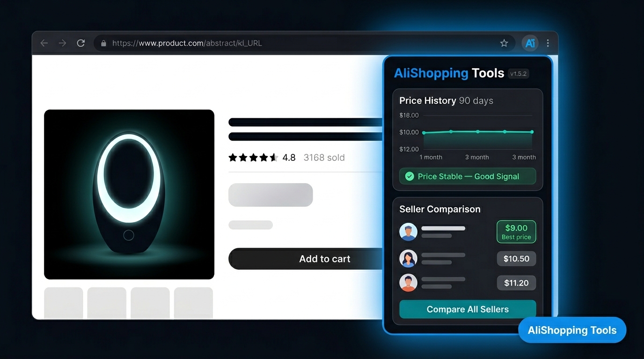Click the 90 days label

click(476, 101)
